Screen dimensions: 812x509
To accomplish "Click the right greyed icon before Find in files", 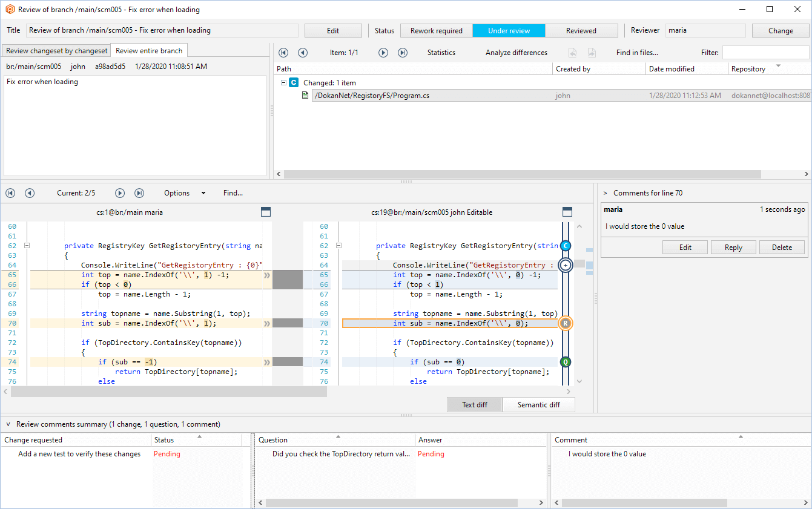I will 592,53.
